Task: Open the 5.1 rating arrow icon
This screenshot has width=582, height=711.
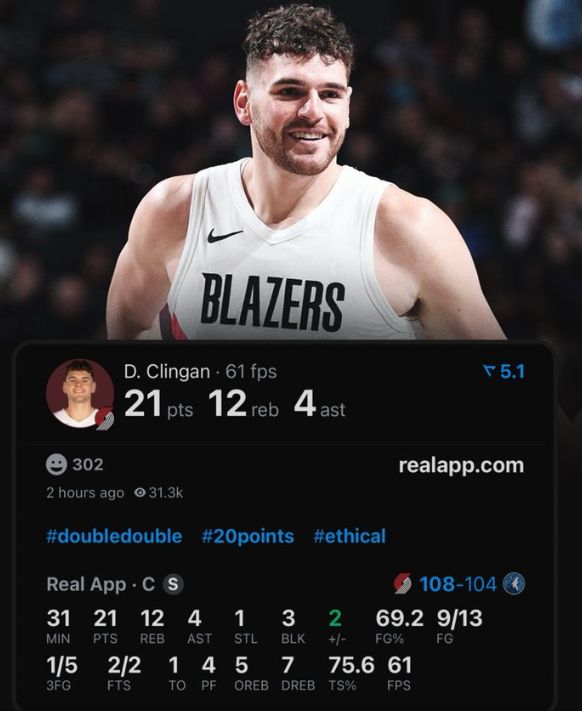Action: (x=488, y=372)
